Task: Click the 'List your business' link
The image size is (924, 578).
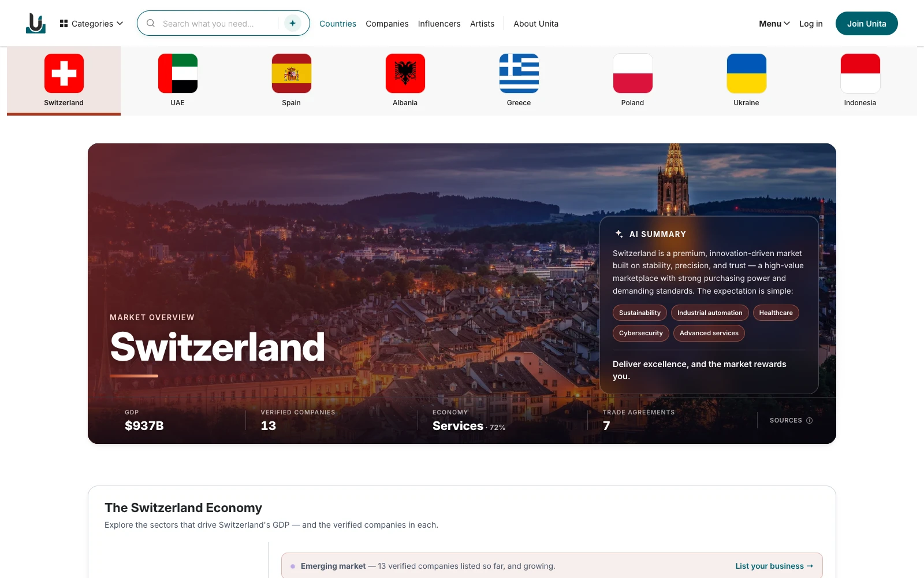Action: coord(774,566)
